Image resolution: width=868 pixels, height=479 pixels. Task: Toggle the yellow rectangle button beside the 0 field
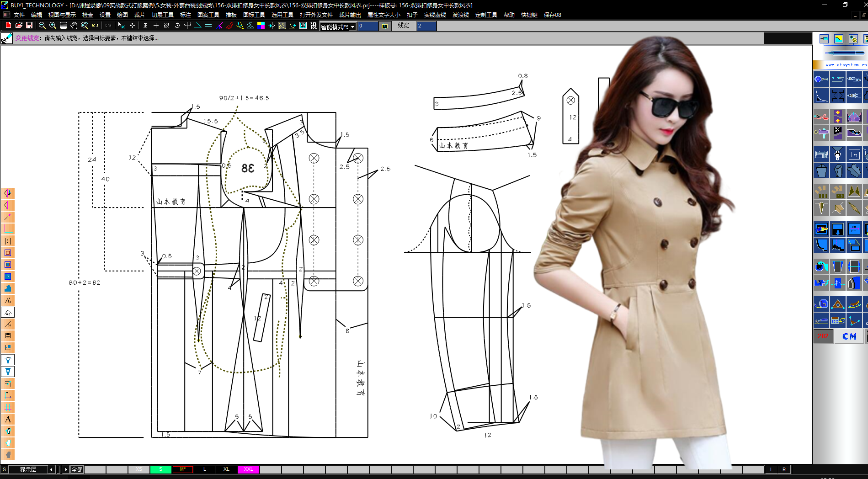(x=385, y=26)
